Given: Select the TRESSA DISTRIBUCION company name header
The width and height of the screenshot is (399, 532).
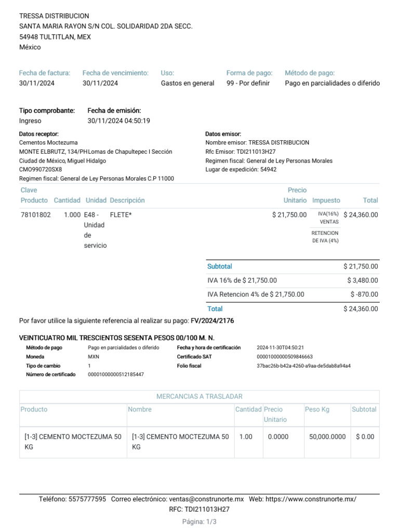Looking at the screenshot, I should tap(54, 16).
